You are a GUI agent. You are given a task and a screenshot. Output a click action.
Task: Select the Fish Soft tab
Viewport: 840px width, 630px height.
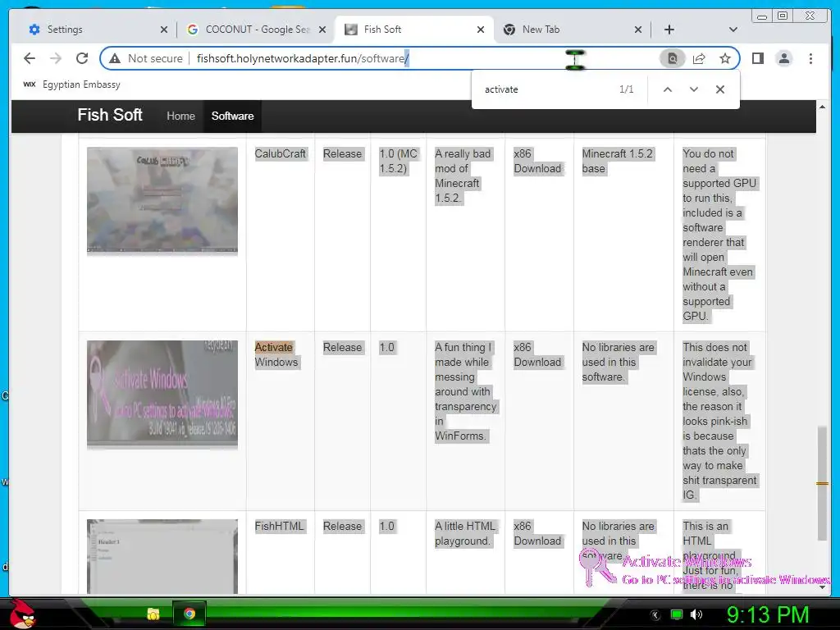[413, 30]
